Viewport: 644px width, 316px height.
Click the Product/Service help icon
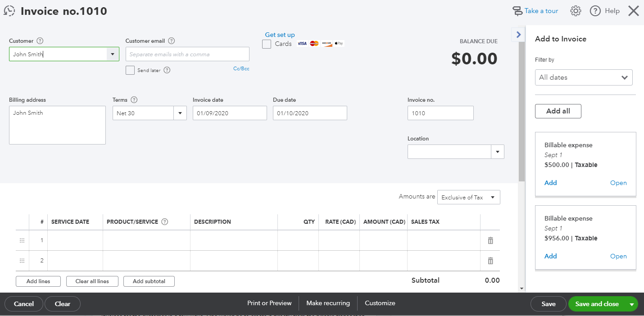pos(164,222)
